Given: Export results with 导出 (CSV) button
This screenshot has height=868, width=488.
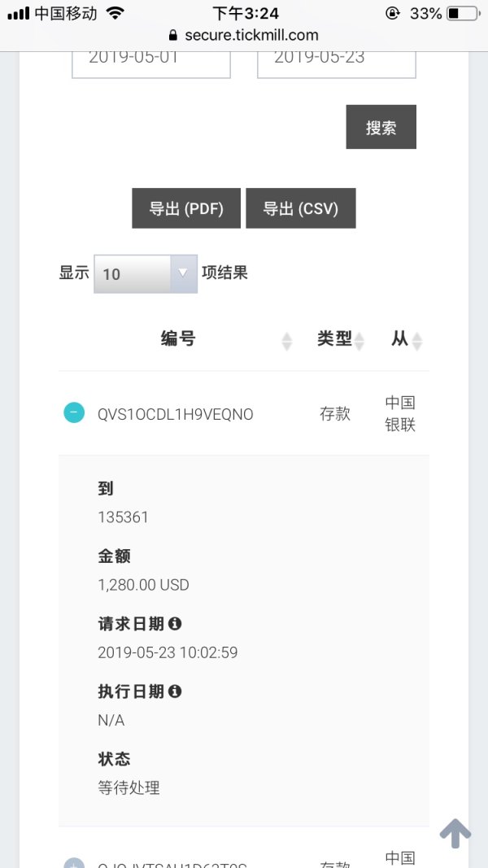Looking at the screenshot, I should [x=300, y=209].
